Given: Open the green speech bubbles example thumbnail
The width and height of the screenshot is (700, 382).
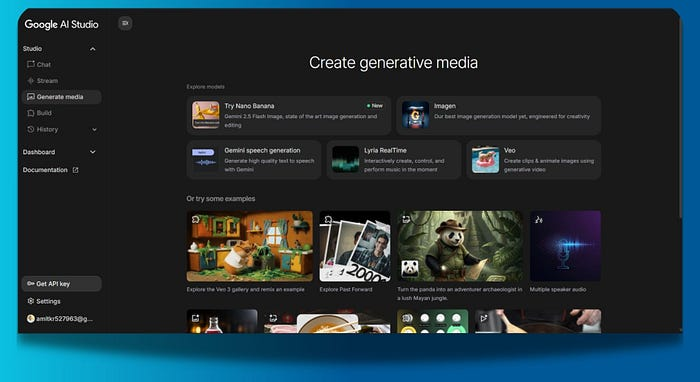Looking at the screenshot, I should 433,321.
